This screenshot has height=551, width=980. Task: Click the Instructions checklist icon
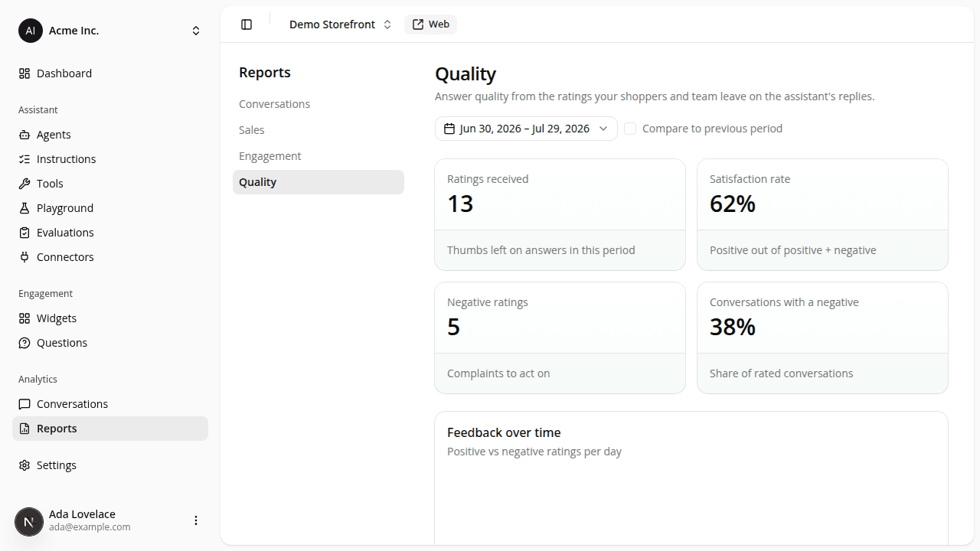[x=24, y=159]
